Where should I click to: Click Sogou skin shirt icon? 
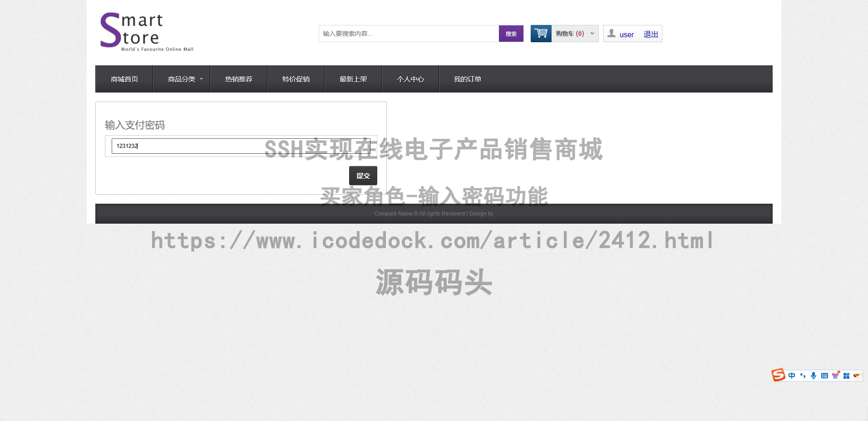pyautogui.click(x=835, y=375)
